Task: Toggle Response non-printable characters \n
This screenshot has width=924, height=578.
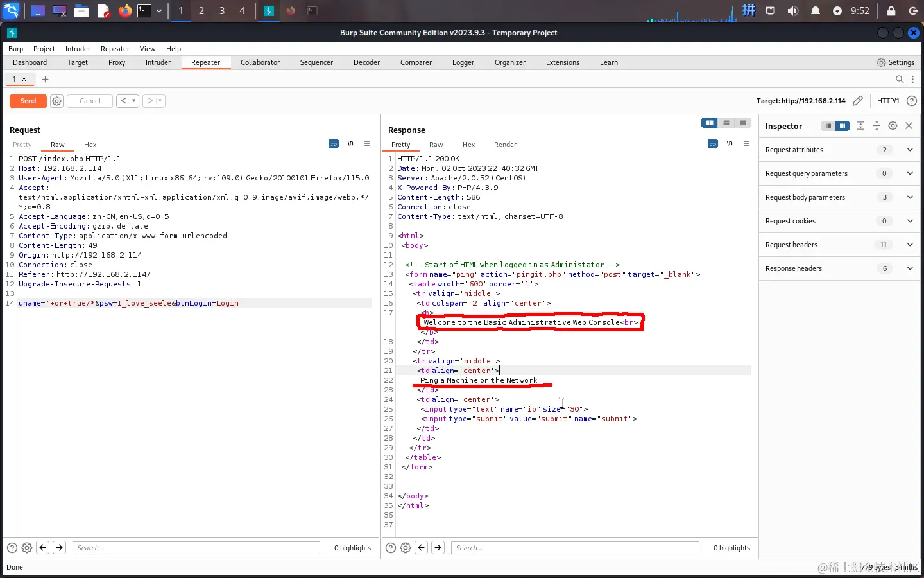Action: click(x=730, y=143)
